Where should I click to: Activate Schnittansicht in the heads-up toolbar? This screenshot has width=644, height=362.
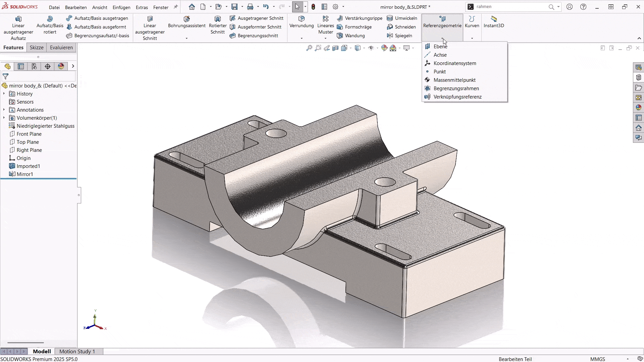(335, 48)
